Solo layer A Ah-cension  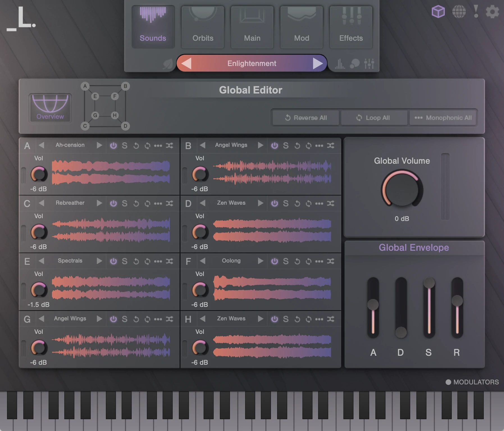pyautogui.click(x=125, y=145)
